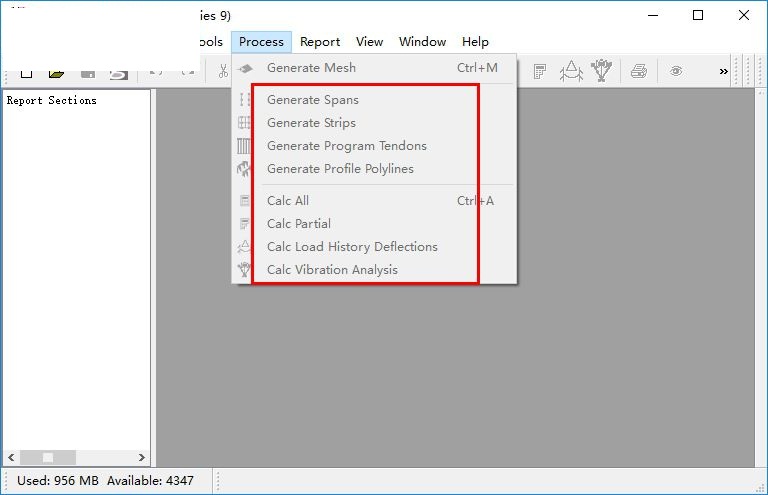Click the Vibration Analysis toolbar icon
The image size is (768, 495).
(601, 71)
